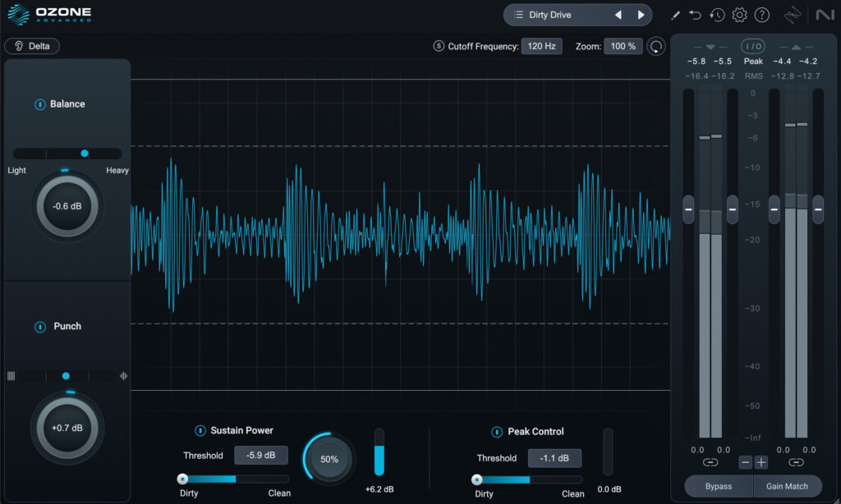Click the Balance -0.6 dB knob
This screenshot has height=504, width=841.
click(67, 206)
